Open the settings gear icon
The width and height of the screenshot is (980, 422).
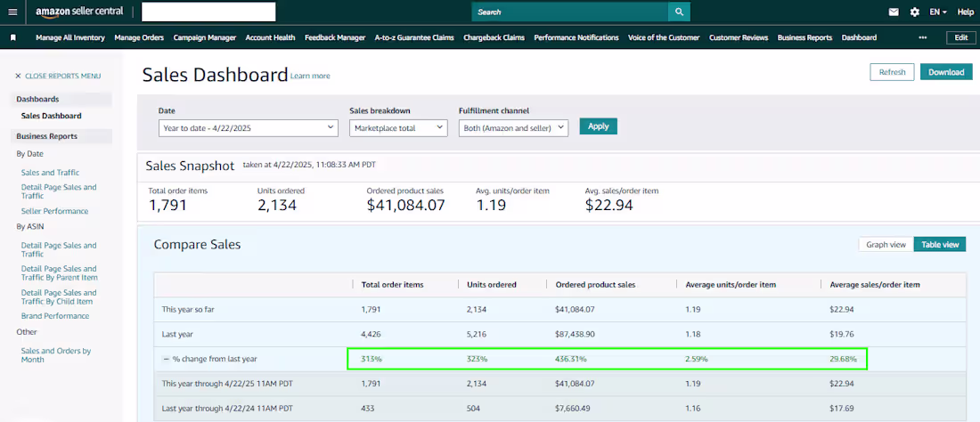click(x=914, y=12)
